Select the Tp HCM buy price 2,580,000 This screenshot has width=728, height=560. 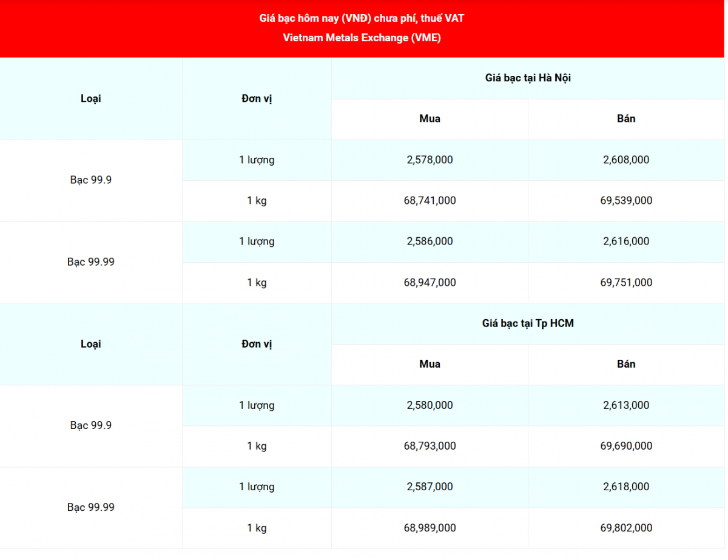click(430, 405)
